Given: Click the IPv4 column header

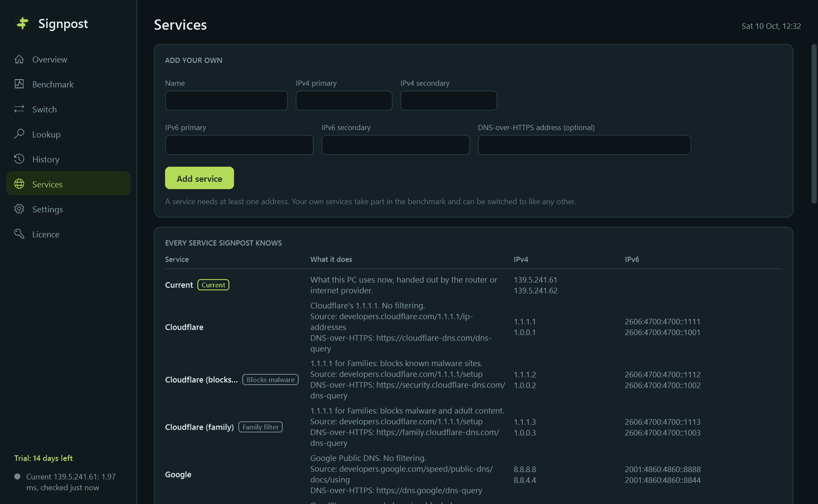Looking at the screenshot, I should [521, 259].
